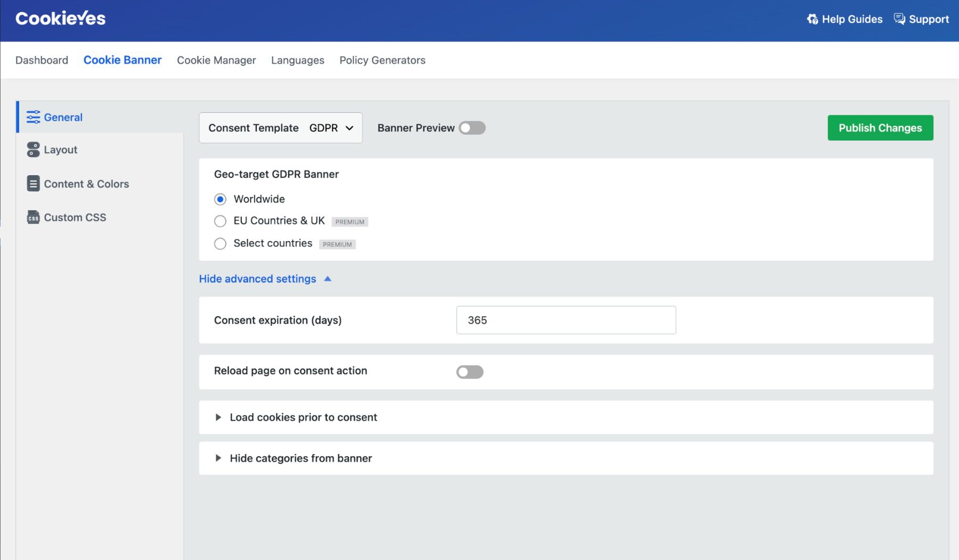Click the Consent expiration days input field
This screenshot has height=560, width=959.
tap(566, 320)
